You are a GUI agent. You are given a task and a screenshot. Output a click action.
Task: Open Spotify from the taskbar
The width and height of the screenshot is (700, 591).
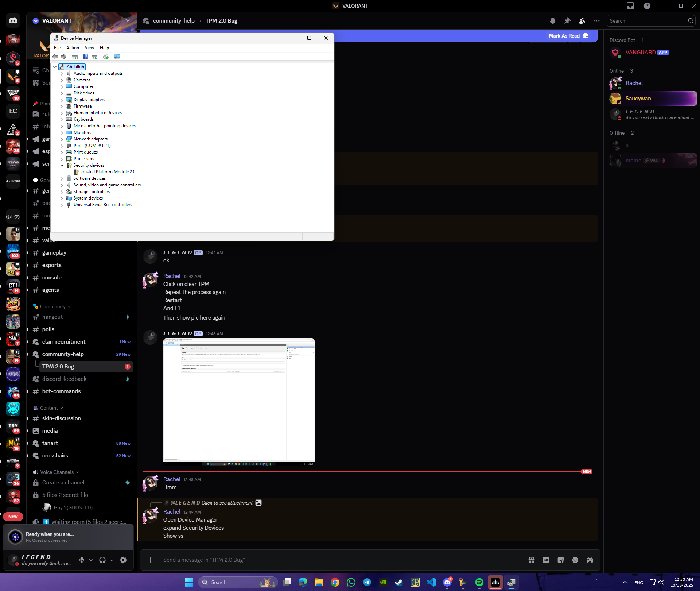(479, 582)
